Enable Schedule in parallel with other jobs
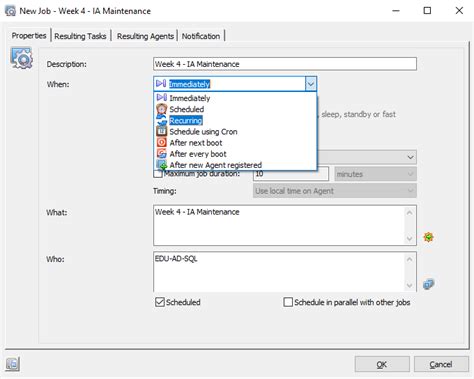 pos(288,302)
